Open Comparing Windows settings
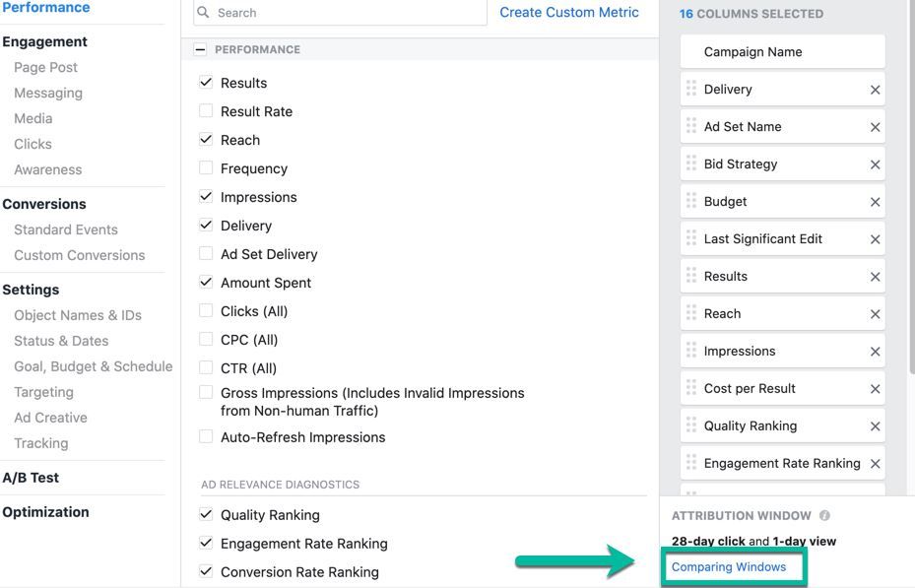Image resolution: width=915 pixels, height=588 pixels. pos(729,566)
